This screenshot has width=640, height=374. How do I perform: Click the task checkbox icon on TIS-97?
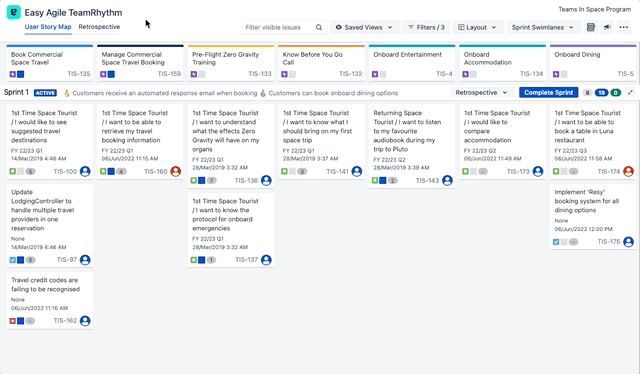(x=13, y=260)
